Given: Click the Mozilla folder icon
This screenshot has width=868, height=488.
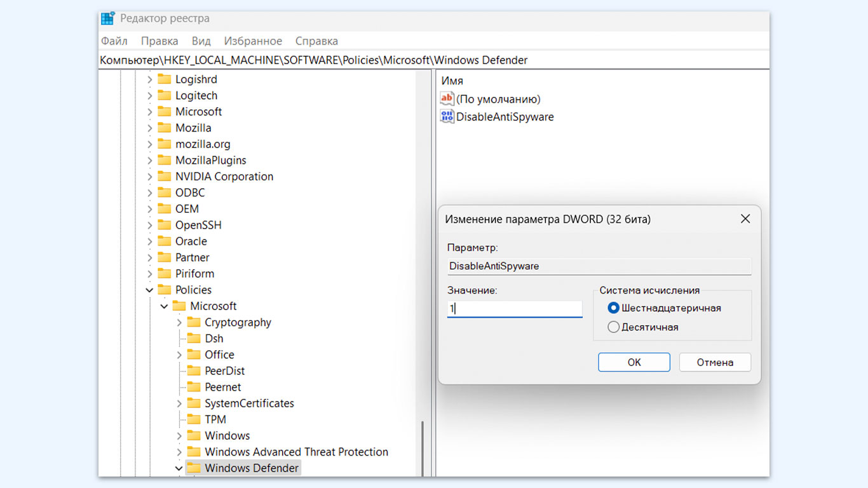Looking at the screenshot, I should pos(165,128).
